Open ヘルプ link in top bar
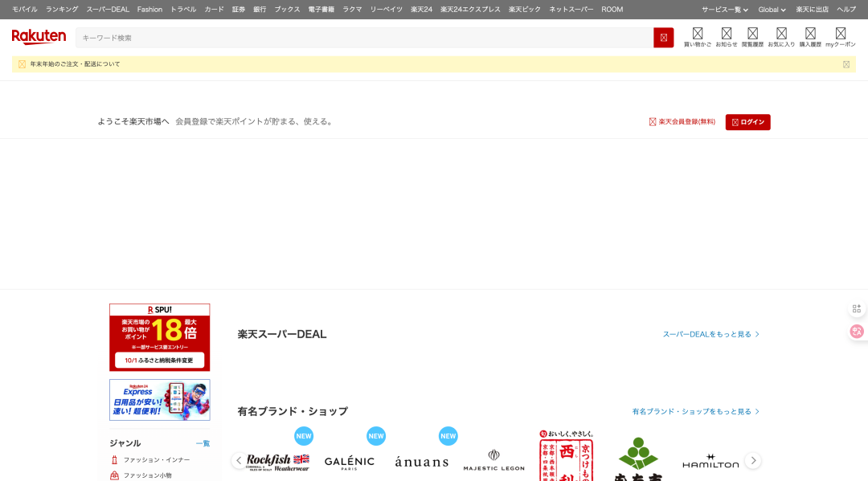Image resolution: width=868 pixels, height=481 pixels. pyautogui.click(x=845, y=10)
